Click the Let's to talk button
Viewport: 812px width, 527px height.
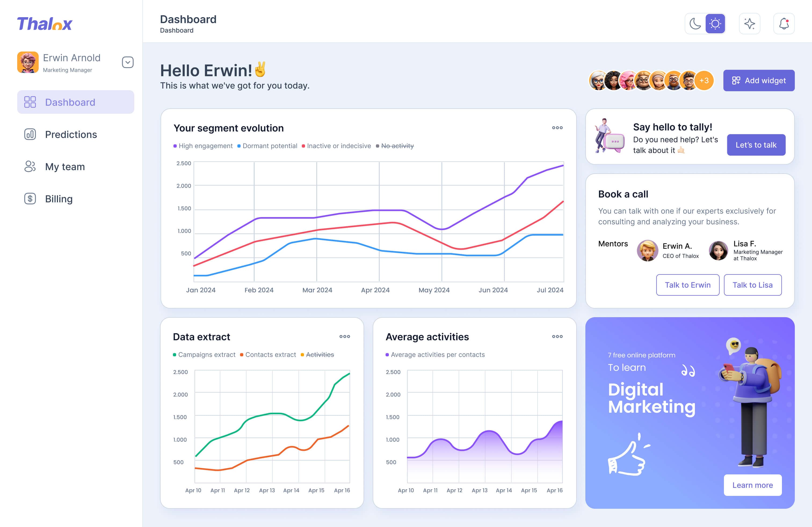coord(756,144)
